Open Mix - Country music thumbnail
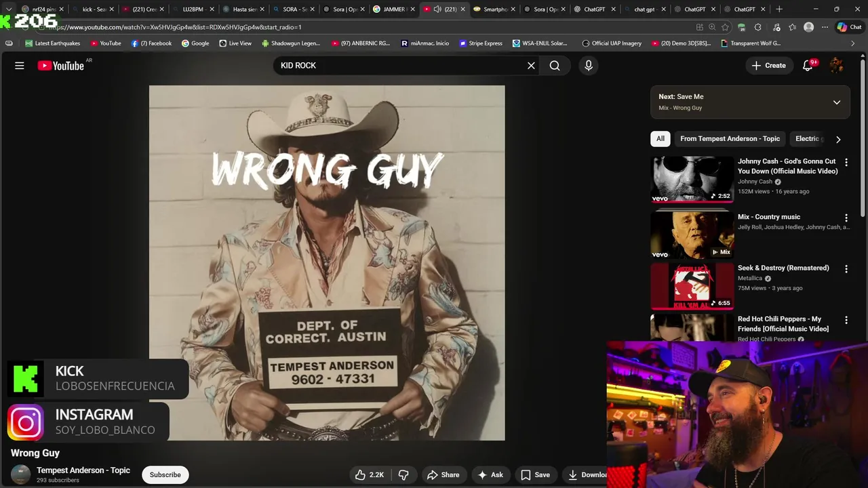 (x=692, y=235)
